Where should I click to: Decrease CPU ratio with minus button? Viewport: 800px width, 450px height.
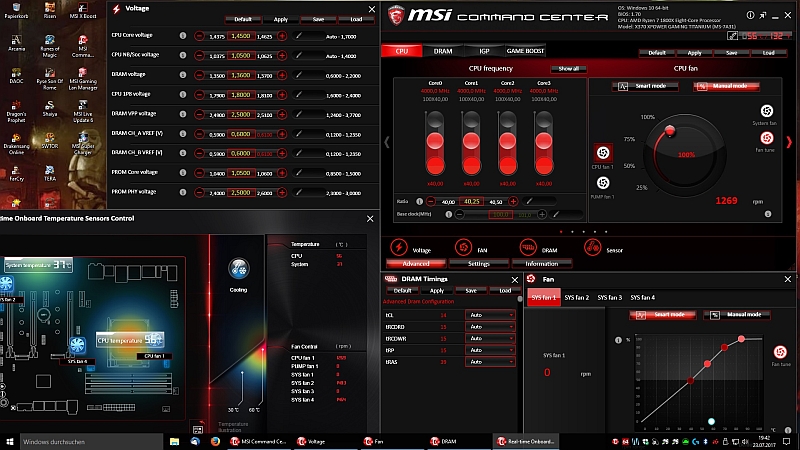(431, 202)
